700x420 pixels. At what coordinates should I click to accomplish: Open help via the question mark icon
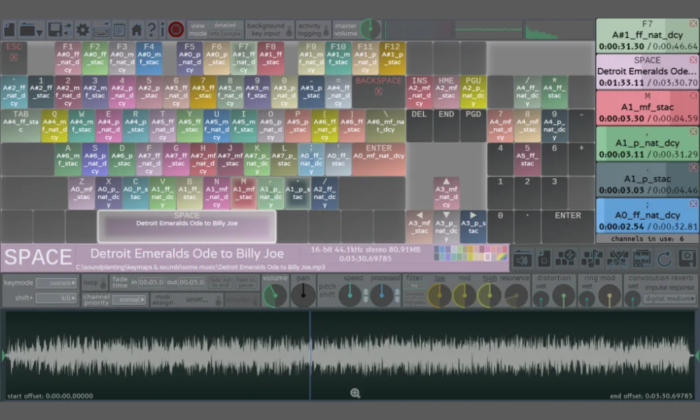point(151,30)
